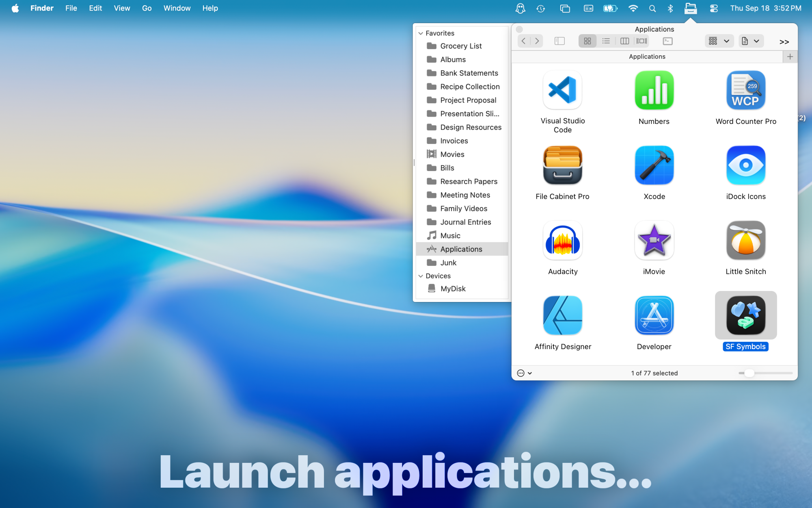Click the terminal icon in toolbar
The width and height of the screenshot is (812, 508).
[x=667, y=41]
